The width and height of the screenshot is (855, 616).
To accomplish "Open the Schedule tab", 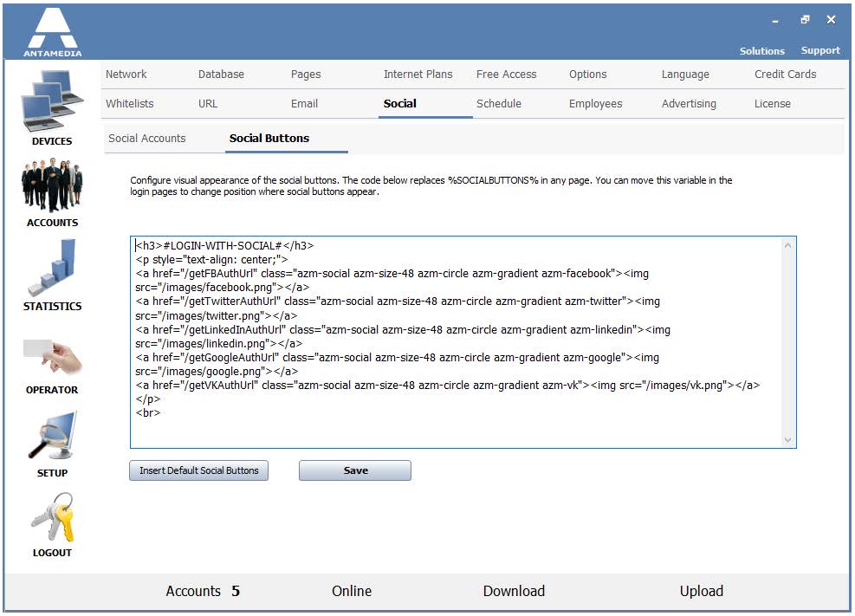I will click(x=498, y=104).
